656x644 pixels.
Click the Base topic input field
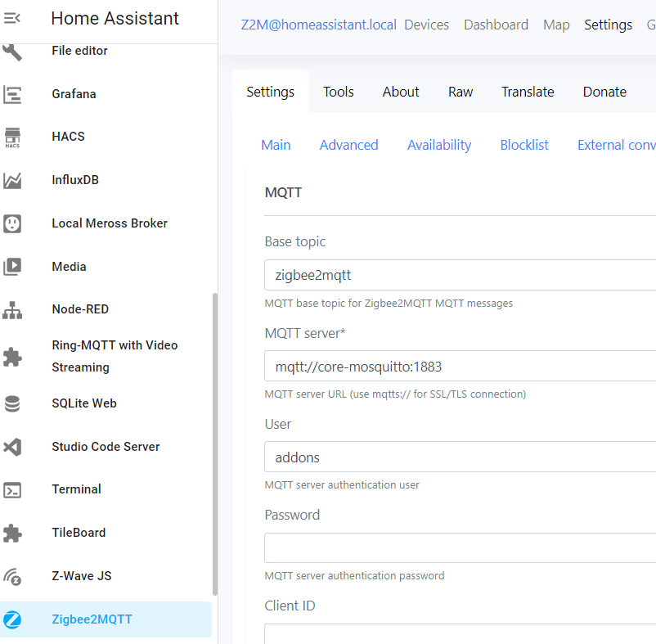(x=461, y=275)
